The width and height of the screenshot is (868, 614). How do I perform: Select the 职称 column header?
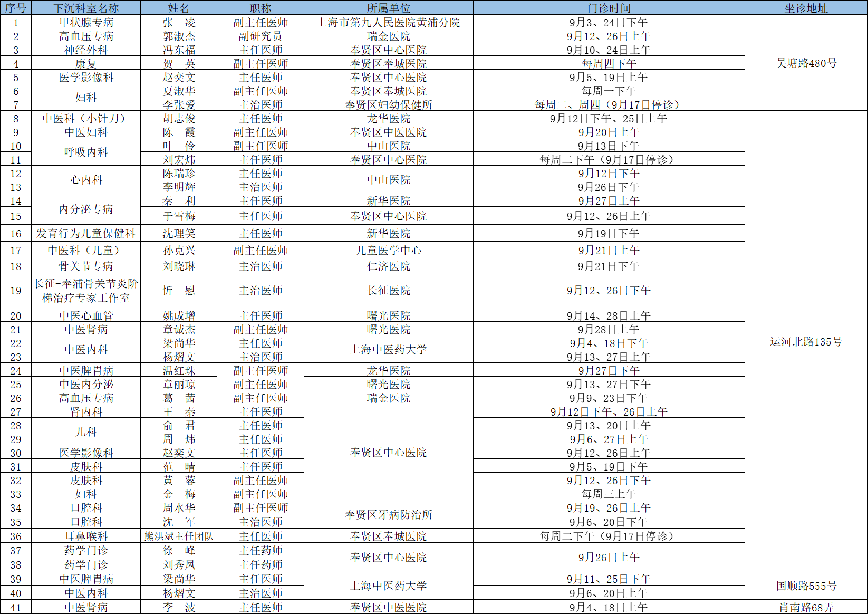tap(261, 8)
